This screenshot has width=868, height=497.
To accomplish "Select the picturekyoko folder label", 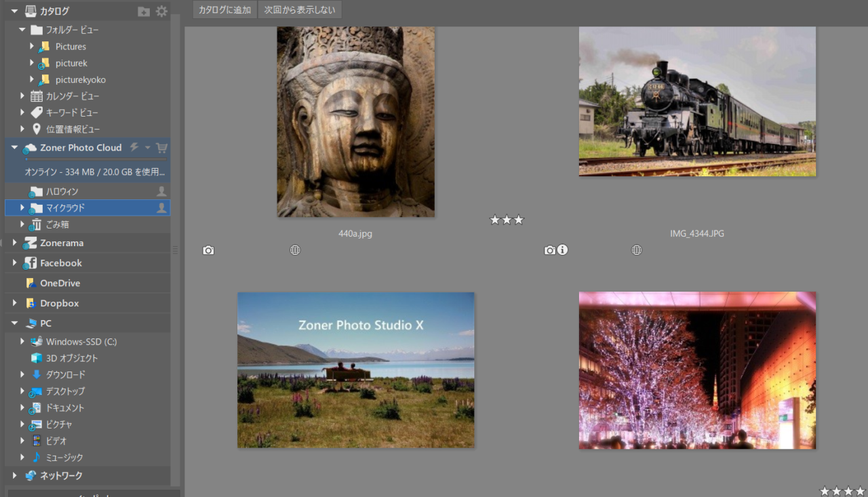I will tap(81, 79).
